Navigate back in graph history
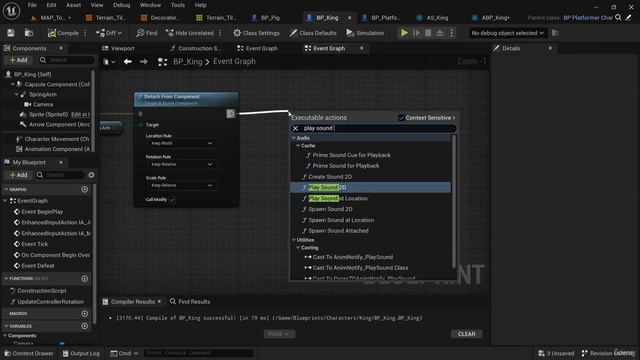 tap(128, 62)
